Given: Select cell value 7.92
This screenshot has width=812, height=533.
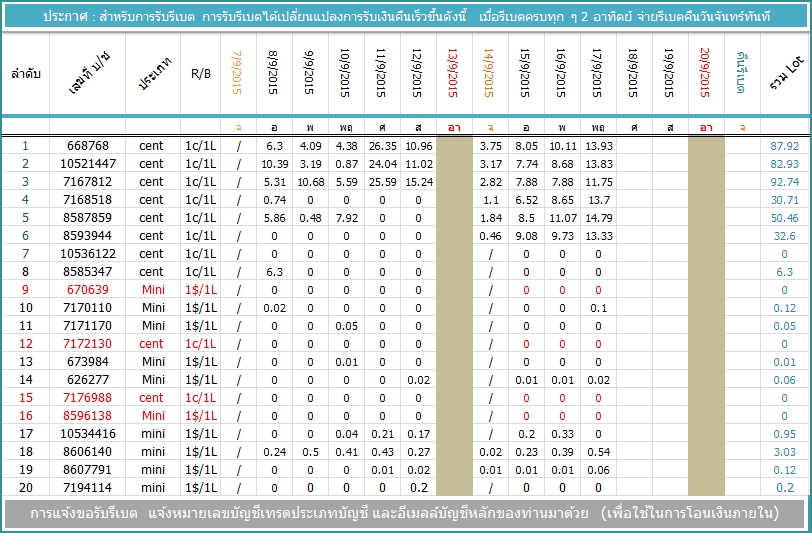Looking at the screenshot, I should pos(346,218).
